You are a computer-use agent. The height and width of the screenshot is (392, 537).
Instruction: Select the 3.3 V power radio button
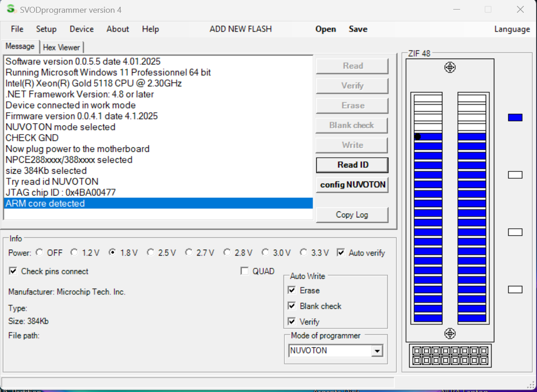click(x=304, y=252)
